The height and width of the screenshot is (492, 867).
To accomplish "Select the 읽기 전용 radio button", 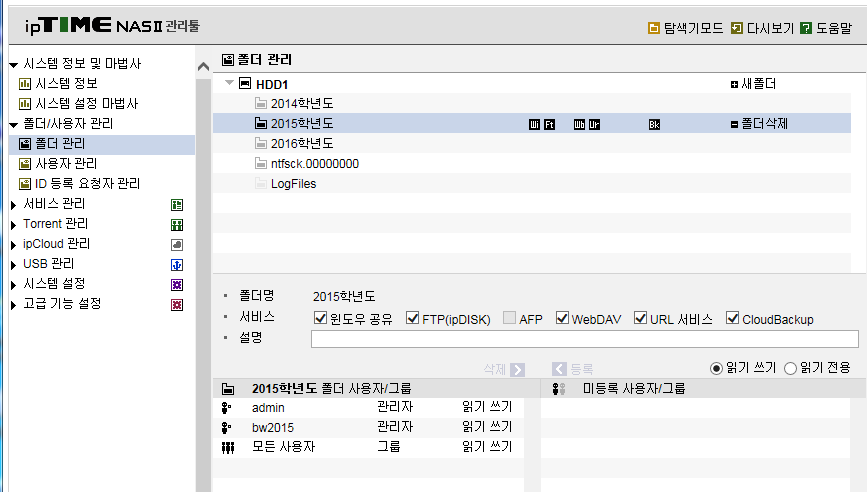I will click(790, 368).
